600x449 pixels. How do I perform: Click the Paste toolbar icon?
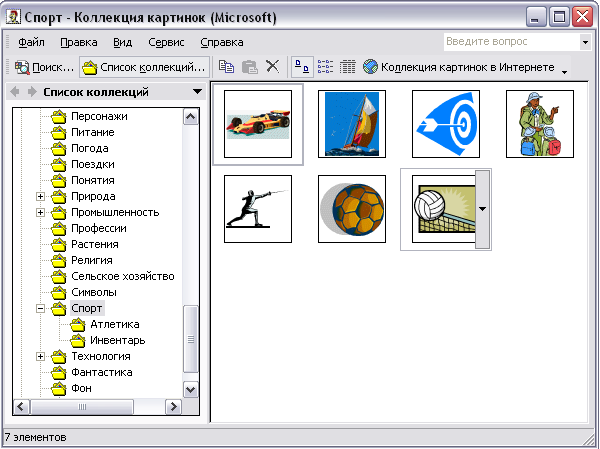[249, 67]
